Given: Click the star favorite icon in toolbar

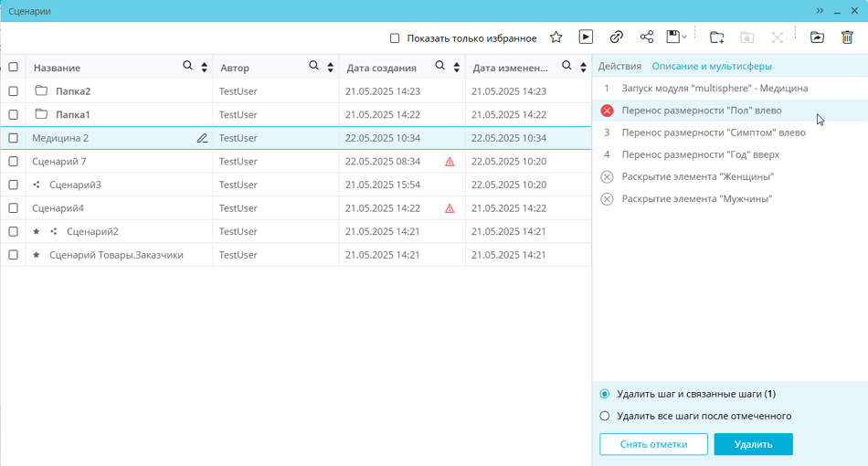Looking at the screenshot, I should (x=556, y=37).
